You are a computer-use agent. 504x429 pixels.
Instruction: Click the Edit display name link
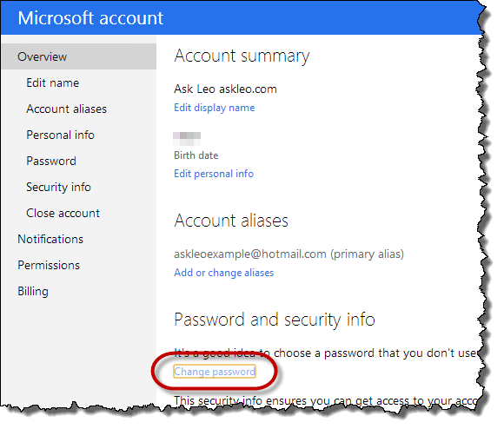[215, 108]
